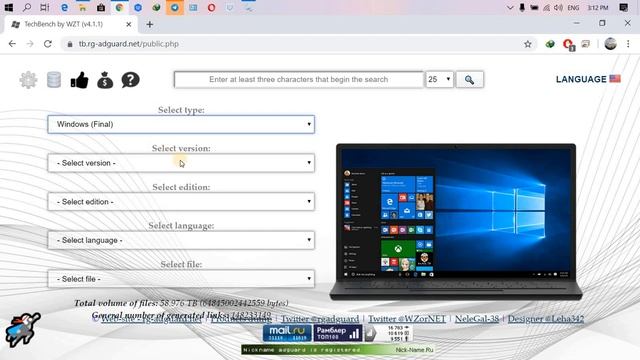640x360 pixels.
Task: Open the Windows Start menu
Action: click(8, 7)
